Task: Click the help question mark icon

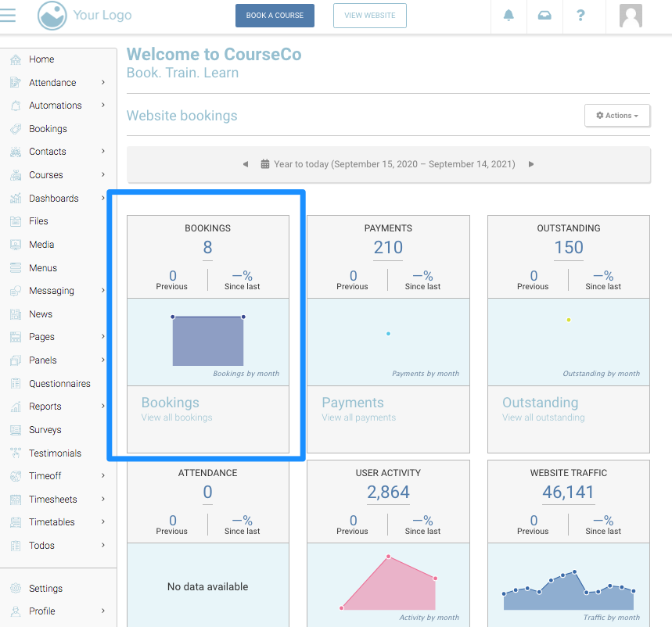Action: (x=580, y=16)
